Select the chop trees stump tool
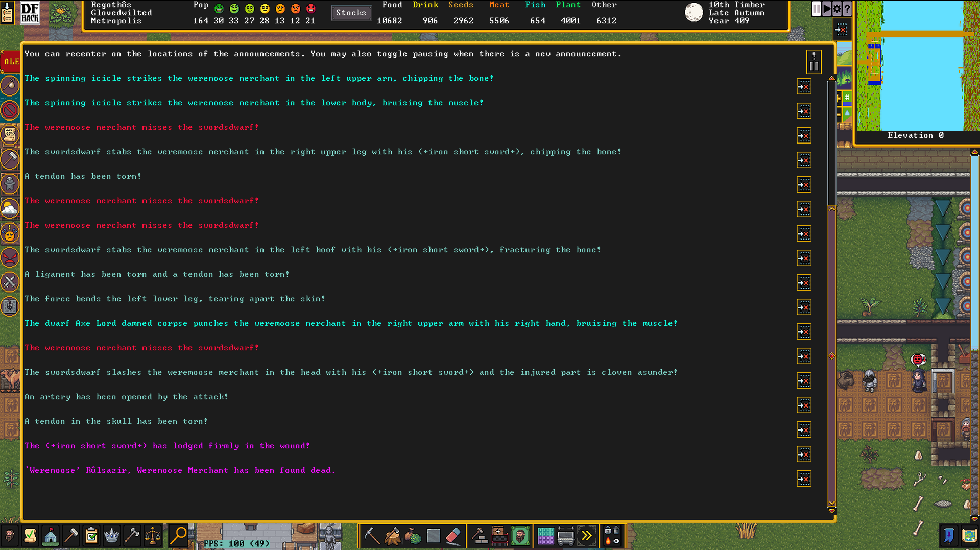This screenshot has width=980, height=550. pos(392,536)
